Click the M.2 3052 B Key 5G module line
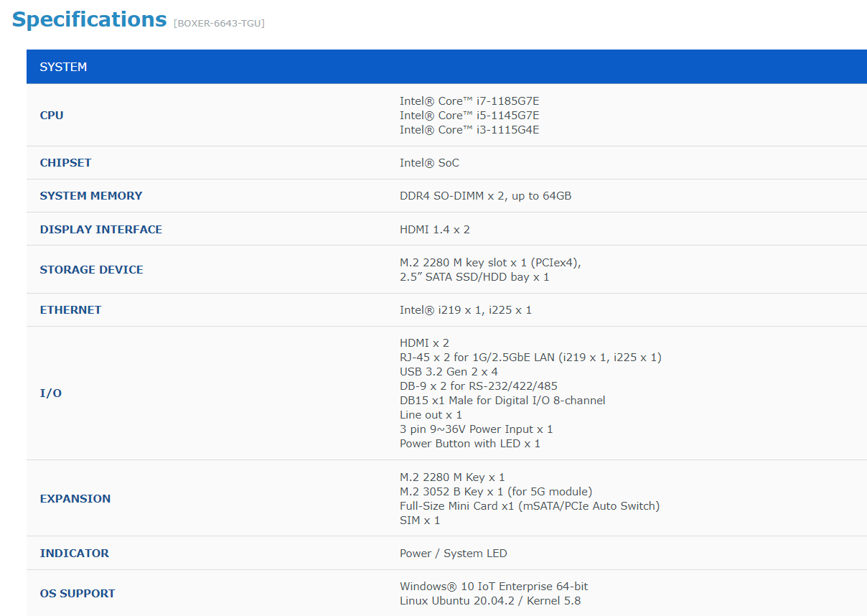Viewport: 867px width, 616px height. tap(496, 492)
